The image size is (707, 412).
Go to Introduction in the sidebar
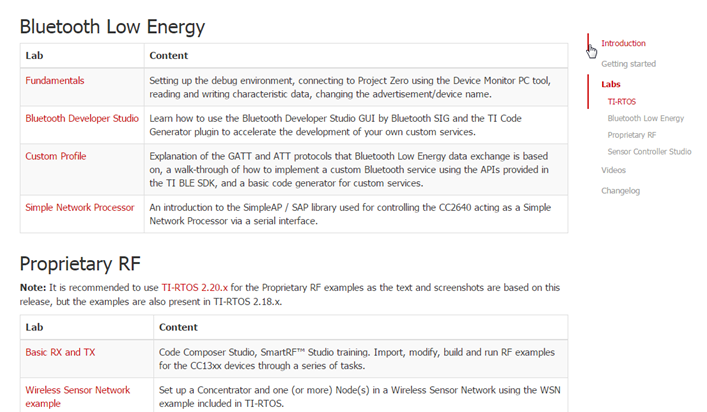623,44
